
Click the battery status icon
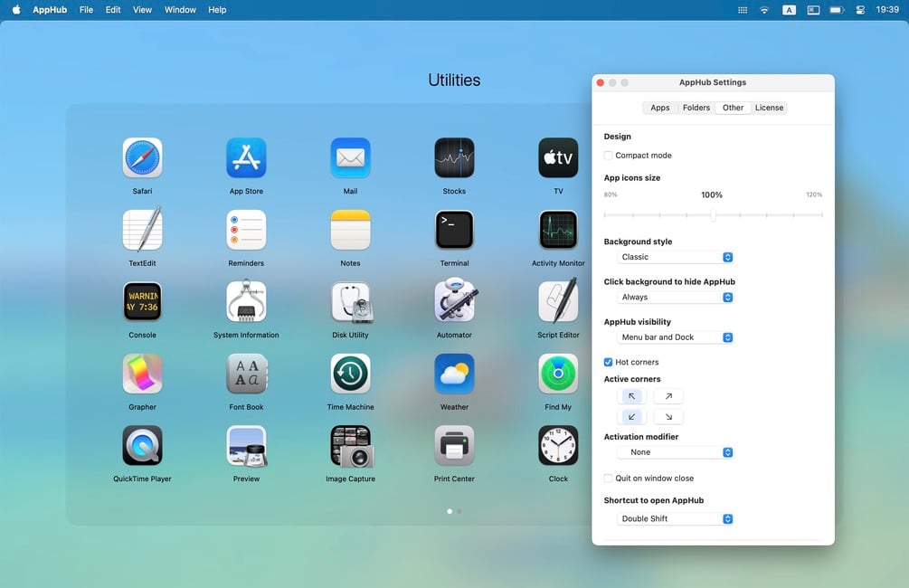[x=837, y=10]
